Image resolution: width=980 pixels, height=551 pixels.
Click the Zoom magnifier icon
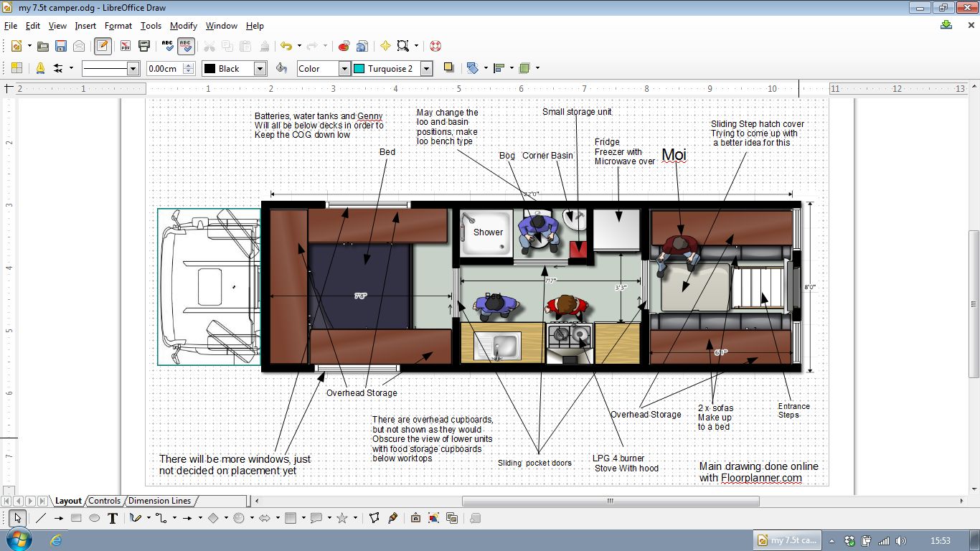(403, 46)
